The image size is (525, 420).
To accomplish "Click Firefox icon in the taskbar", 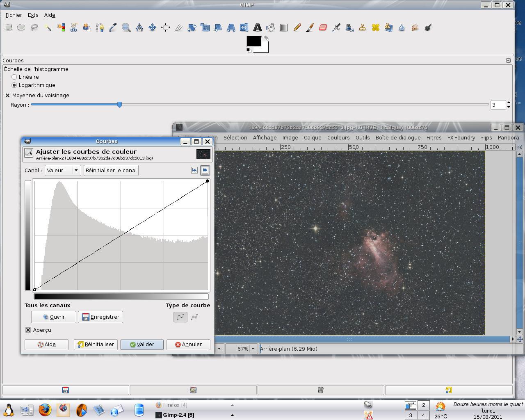I will pyautogui.click(x=45, y=410).
